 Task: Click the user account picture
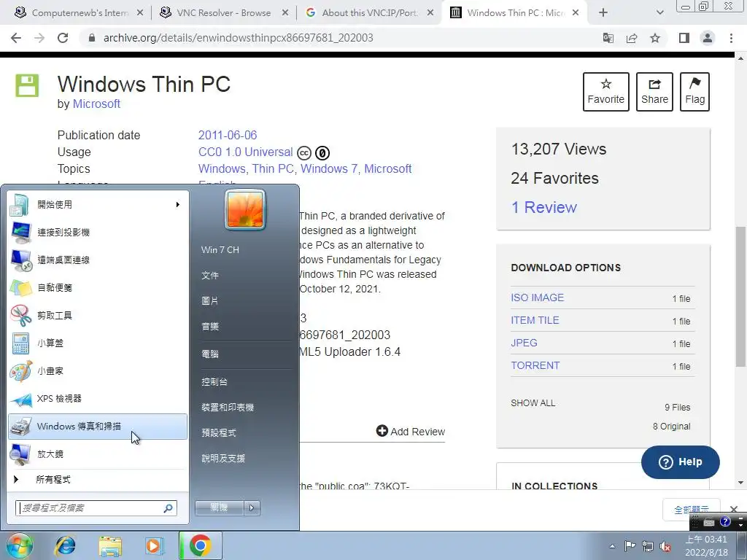tap(245, 209)
